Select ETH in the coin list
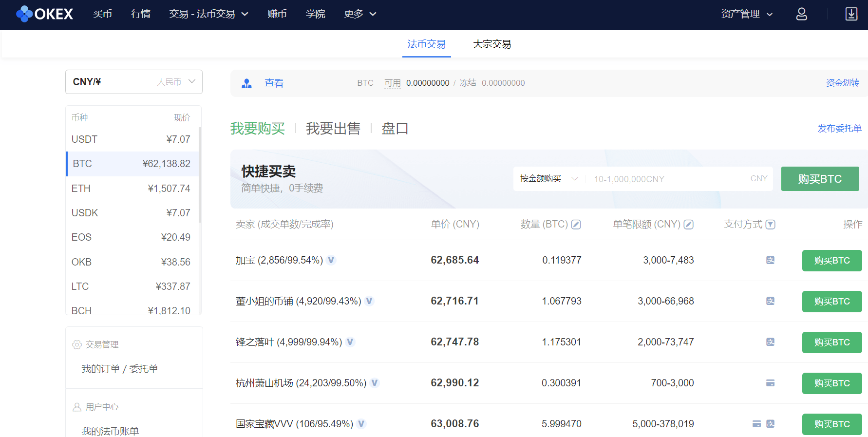Viewport: 868px width, 437px height. tap(132, 189)
